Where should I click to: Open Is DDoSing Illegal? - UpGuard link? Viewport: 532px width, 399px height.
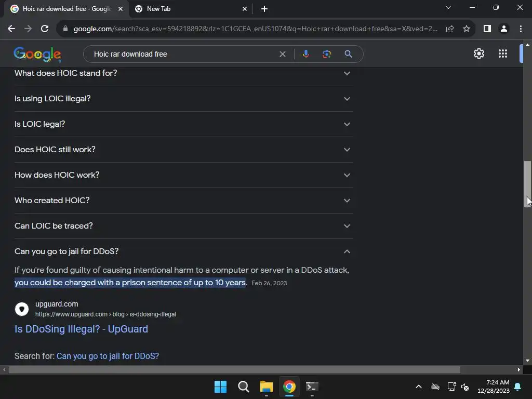tap(81, 329)
